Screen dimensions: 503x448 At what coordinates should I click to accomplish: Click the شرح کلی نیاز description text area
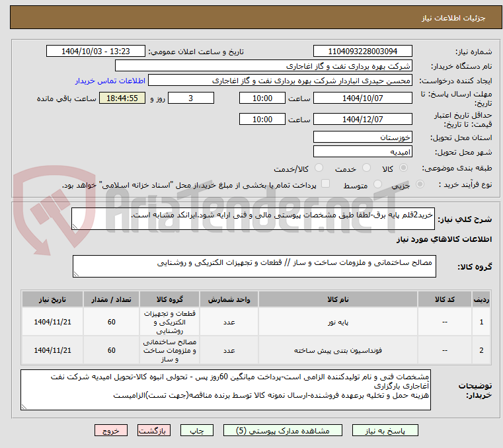tap(252, 219)
